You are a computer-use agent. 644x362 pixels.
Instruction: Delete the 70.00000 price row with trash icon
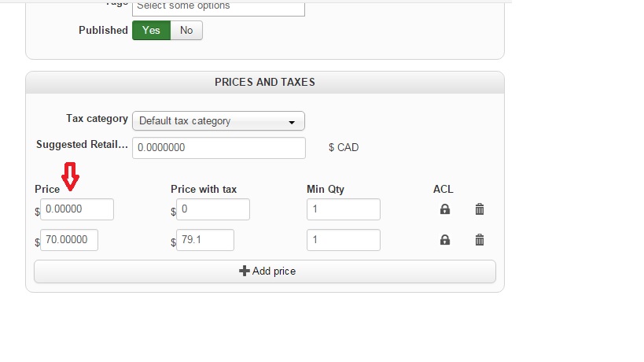click(x=480, y=240)
